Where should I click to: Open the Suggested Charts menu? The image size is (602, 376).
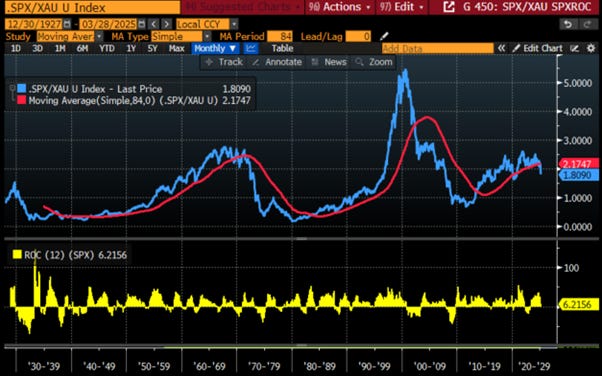pyautogui.click(x=243, y=7)
